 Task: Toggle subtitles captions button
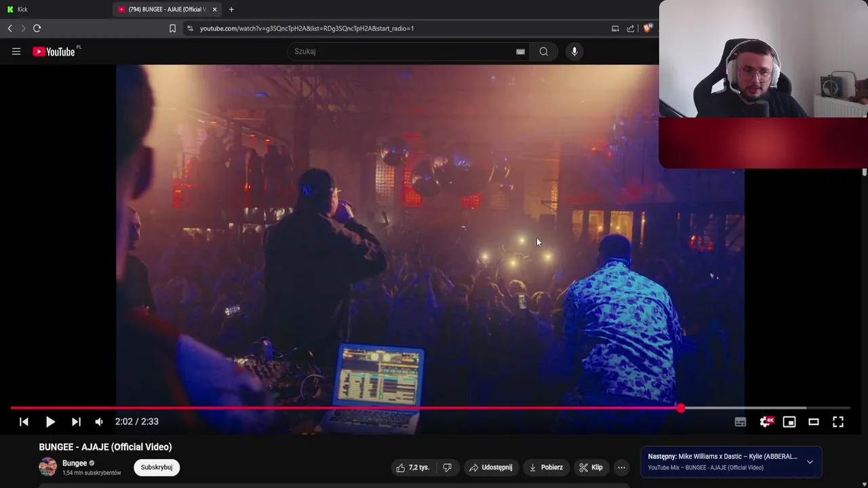(x=741, y=422)
